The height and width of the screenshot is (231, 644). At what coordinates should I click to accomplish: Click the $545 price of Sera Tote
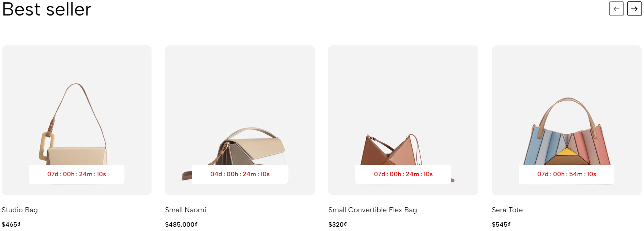coord(501,225)
